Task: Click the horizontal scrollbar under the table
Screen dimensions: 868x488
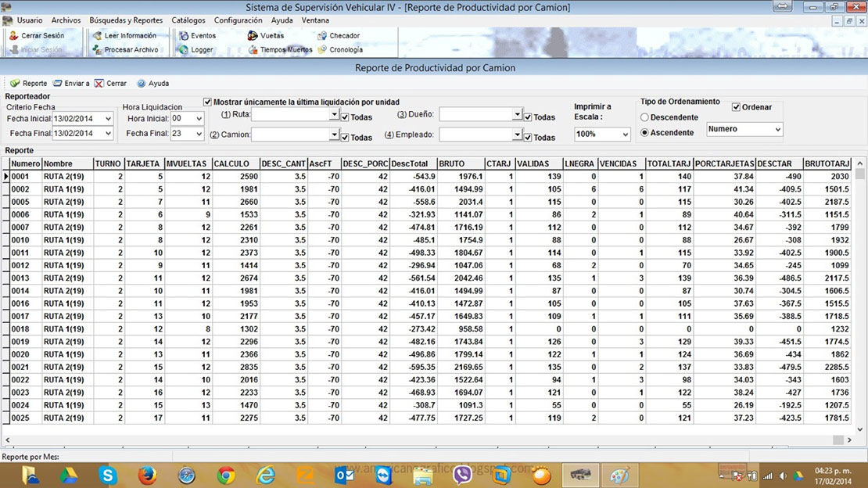Action: pos(422,440)
